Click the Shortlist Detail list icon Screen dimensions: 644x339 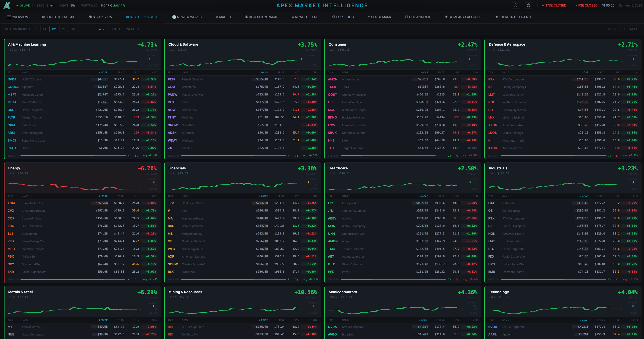coord(43,17)
